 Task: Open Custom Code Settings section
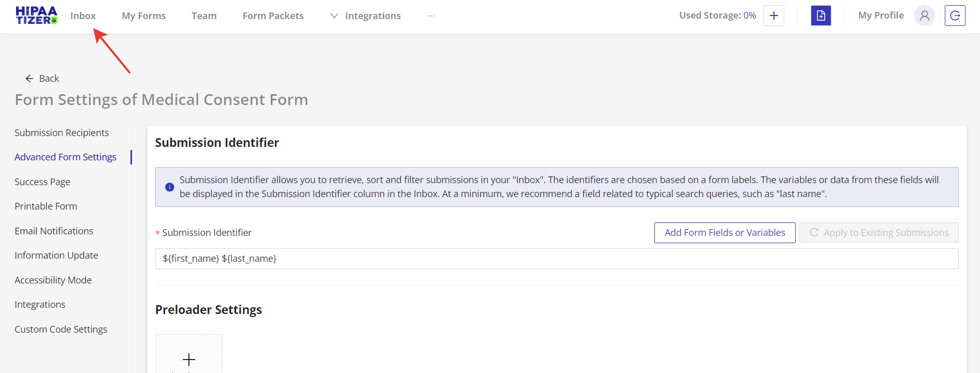[61, 330]
